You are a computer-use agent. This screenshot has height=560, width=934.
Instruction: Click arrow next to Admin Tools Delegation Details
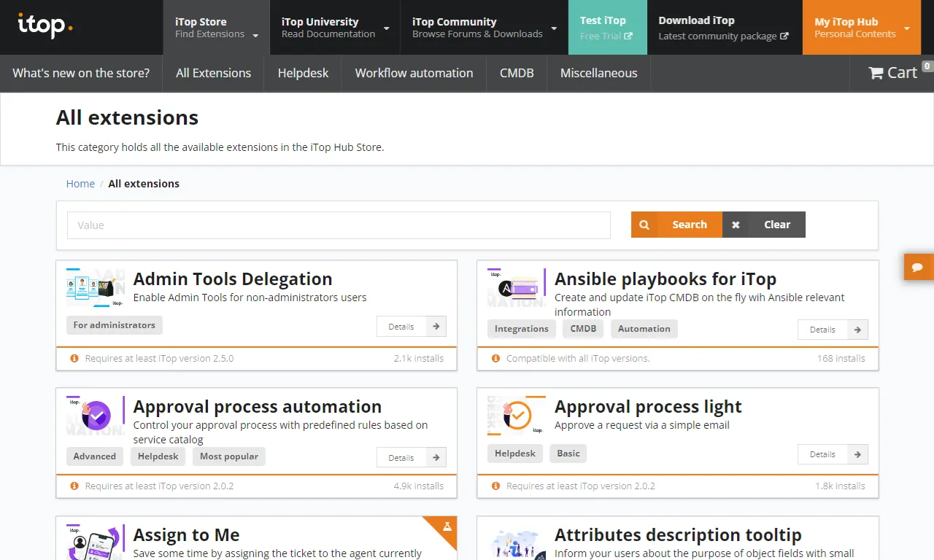coord(436,326)
